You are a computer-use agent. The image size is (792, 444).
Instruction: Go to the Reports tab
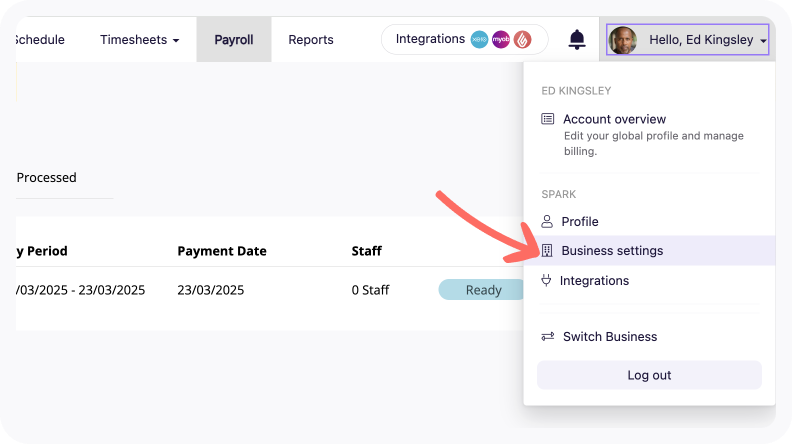coord(311,39)
